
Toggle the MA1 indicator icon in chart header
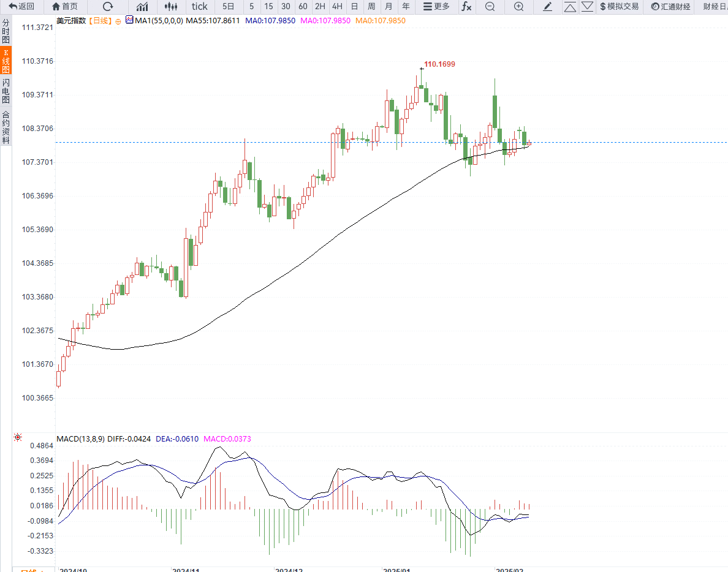pyautogui.click(x=129, y=20)
